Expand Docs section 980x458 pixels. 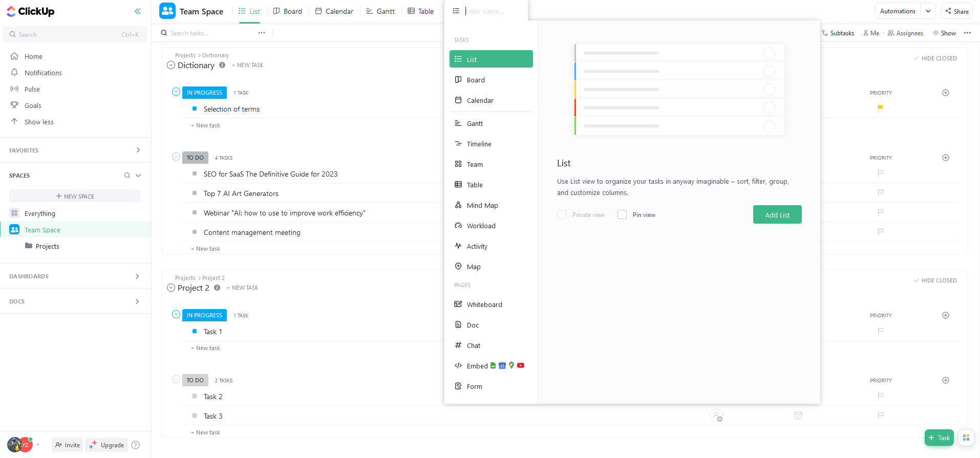[137, 301]
